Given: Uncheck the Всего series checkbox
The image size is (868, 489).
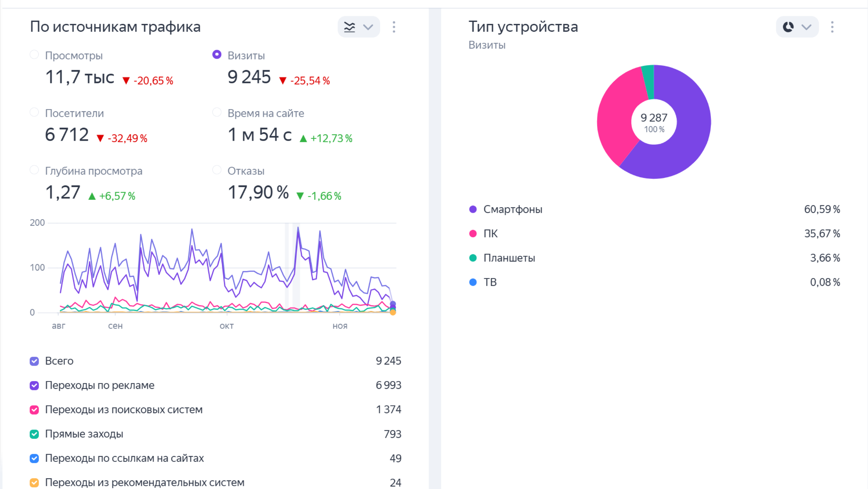Looking at the screenshot, I should pyautogui.click(x=34, y=361).
